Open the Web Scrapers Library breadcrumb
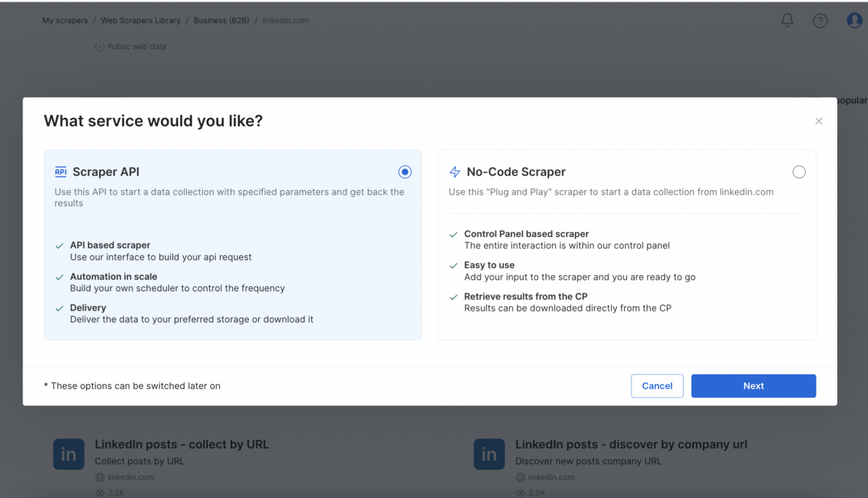 tap(140, 20)
